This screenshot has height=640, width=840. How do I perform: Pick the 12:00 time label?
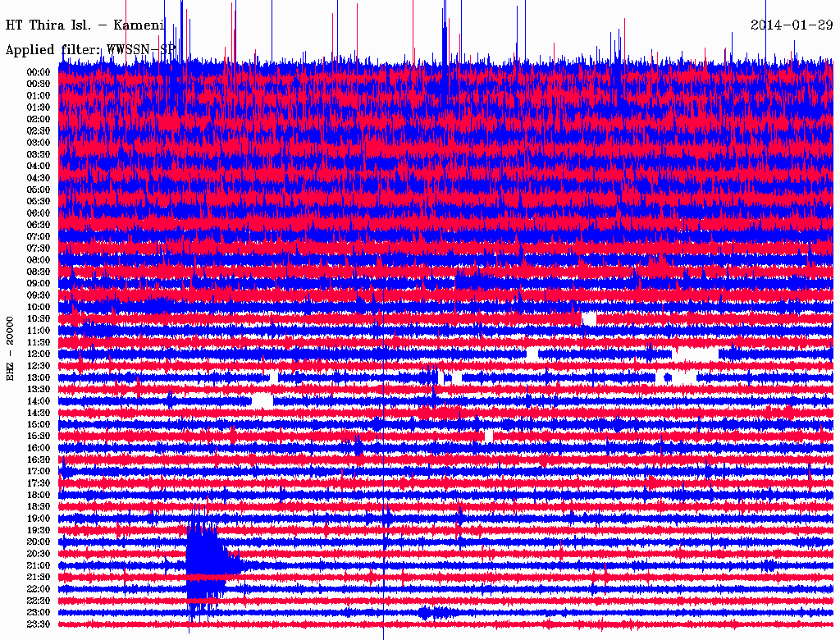click(39, 354)
